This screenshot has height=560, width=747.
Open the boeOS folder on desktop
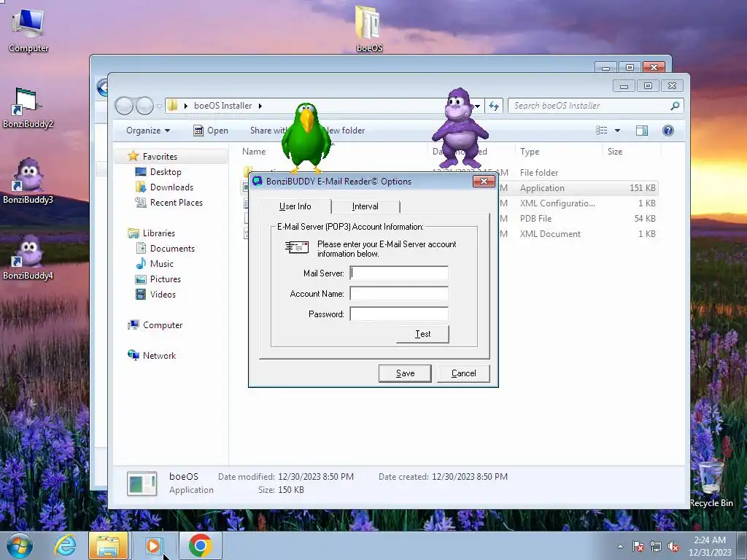pos(368,28)
